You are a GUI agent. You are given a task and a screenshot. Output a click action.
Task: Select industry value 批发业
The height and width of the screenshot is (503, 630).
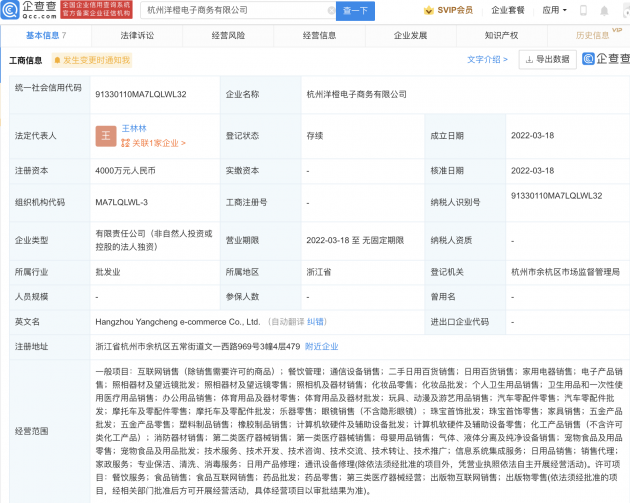click(x=108, y=272)
